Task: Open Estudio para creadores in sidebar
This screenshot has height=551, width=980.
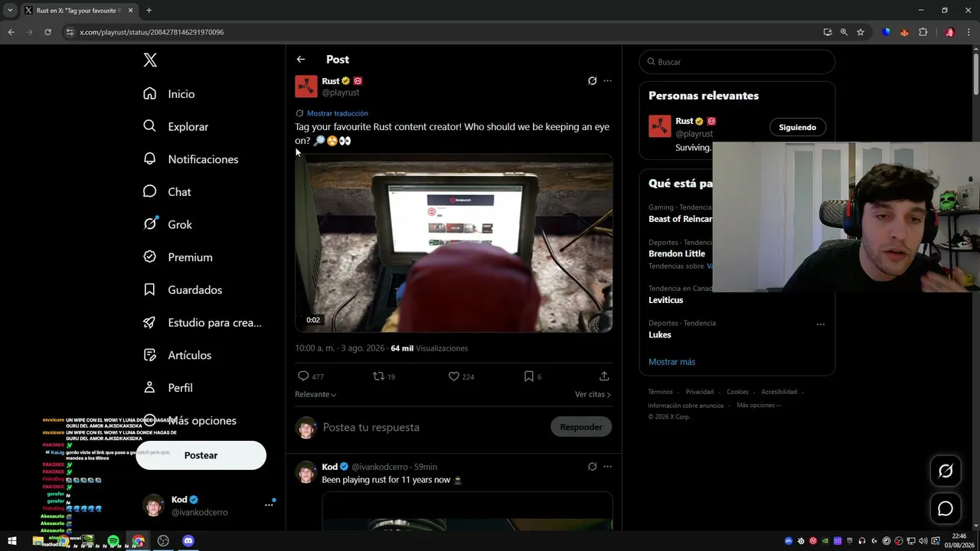Action: [203, 323]
